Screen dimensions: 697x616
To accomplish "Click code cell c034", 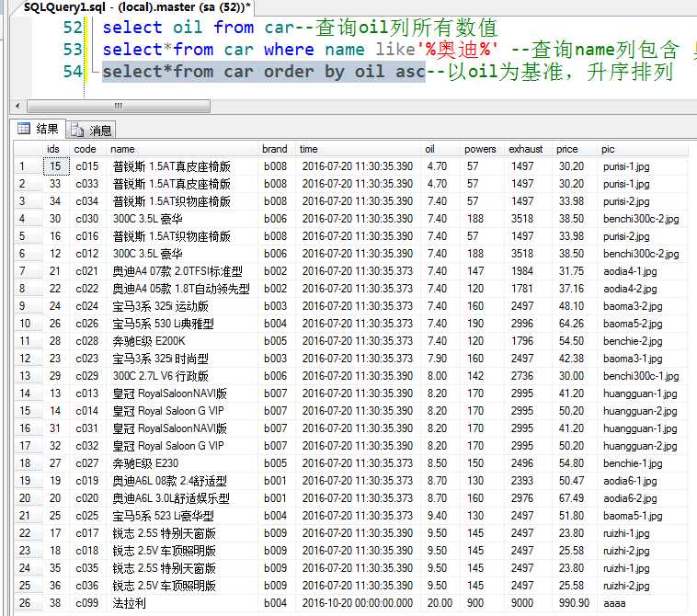I will tap(87, 201).
